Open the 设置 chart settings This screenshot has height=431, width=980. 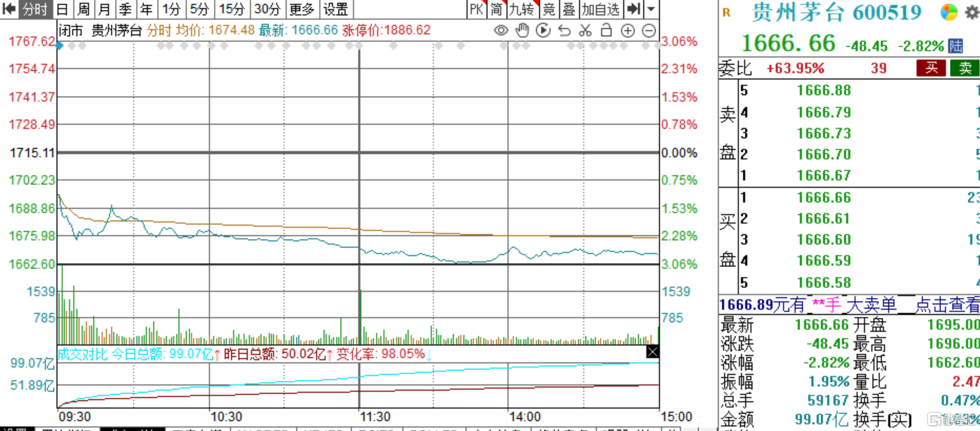336,9
